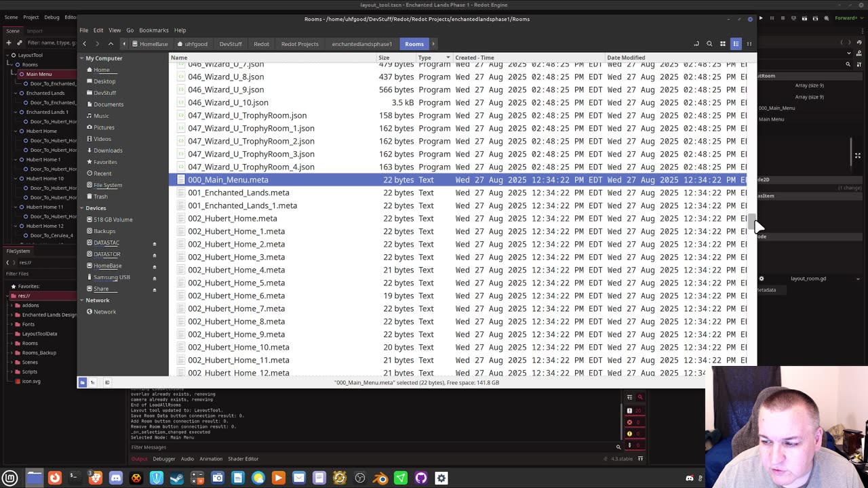
Task: Open Downloads from the sidebar
Action: coord(108,150)
